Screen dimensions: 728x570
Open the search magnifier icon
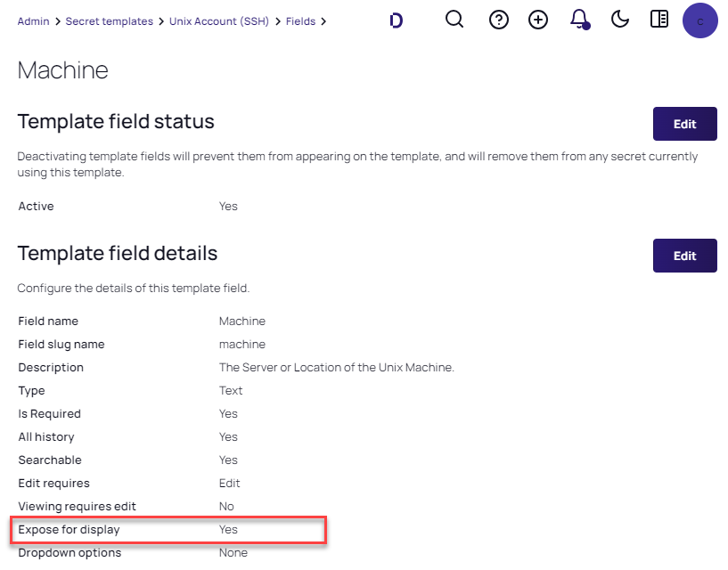[x=454, y=20]
